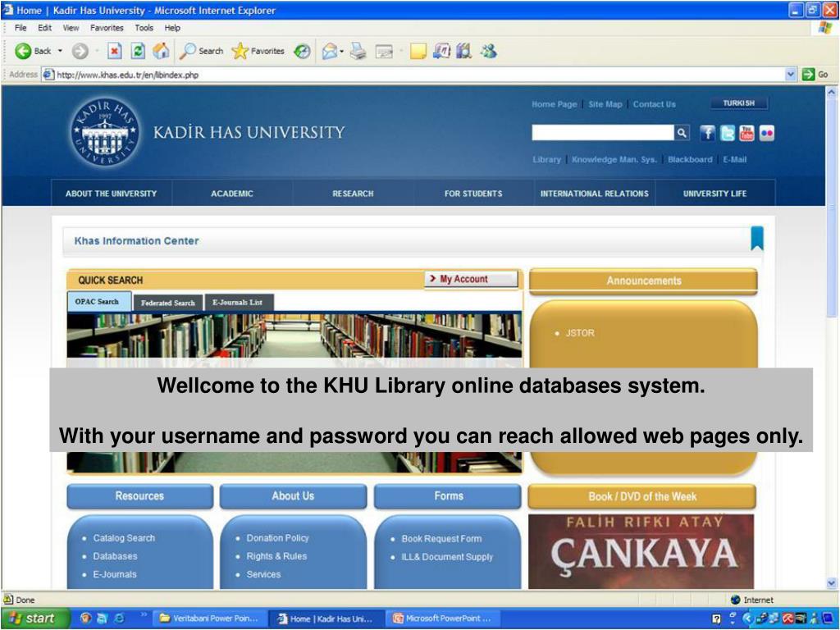Viewport: 840px width, 630px height.
Task: Open the address bar dropdown
Action: pos(790,75)
